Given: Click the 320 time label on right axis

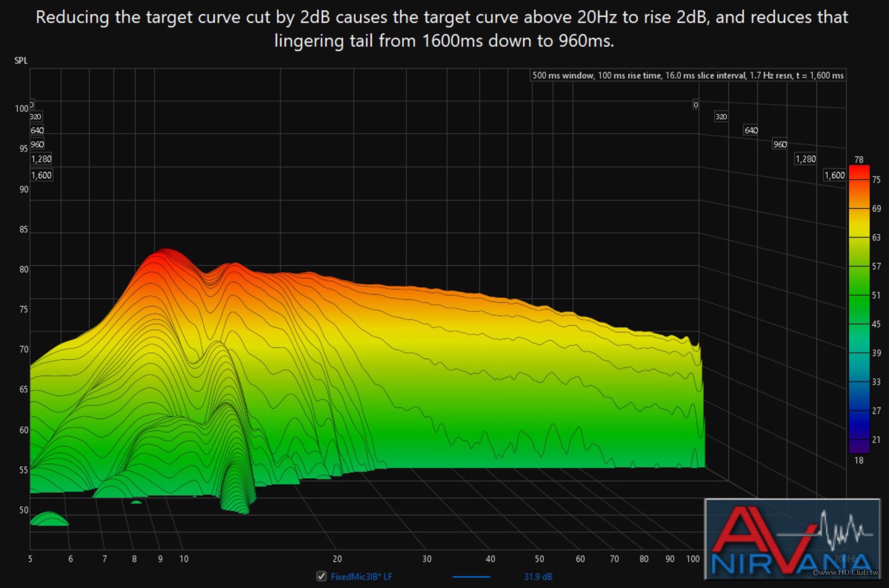Looking at the screenshot, I should pos(721,117).
